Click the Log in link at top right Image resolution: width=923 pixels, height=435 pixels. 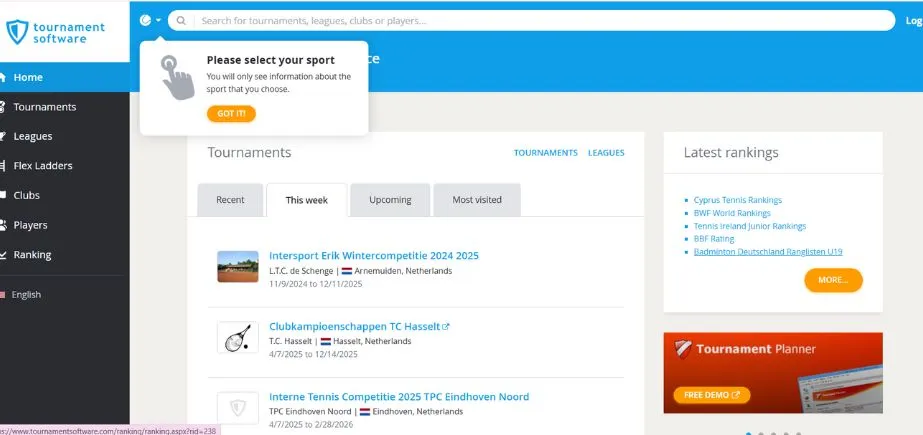pyautogui.click(x=914, y=21)
